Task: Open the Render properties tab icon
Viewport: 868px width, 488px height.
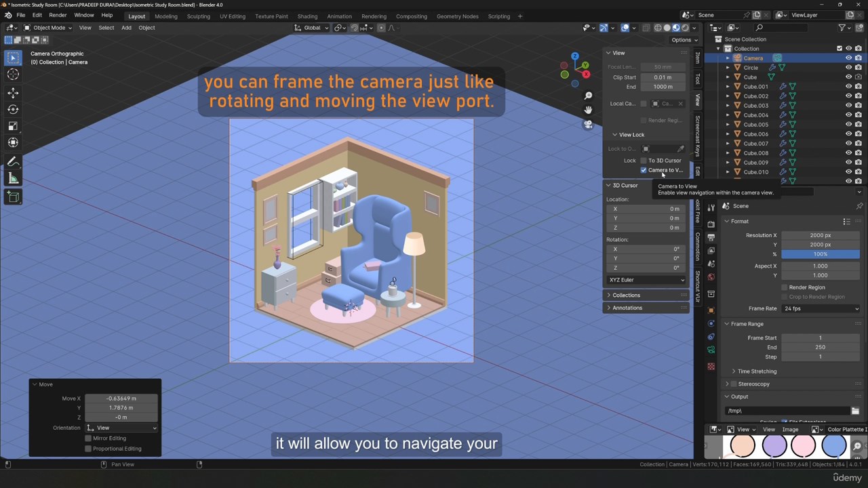Action: (x=711, y=224)
